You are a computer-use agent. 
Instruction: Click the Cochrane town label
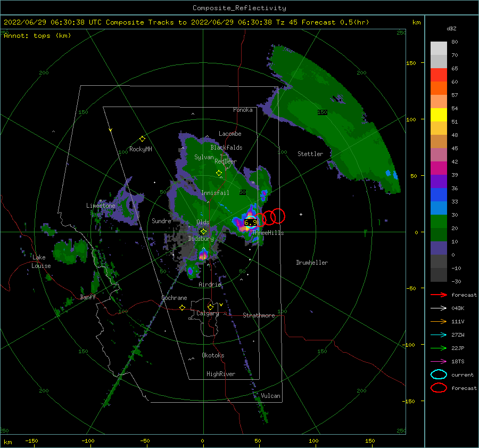(x=174, y=298)
